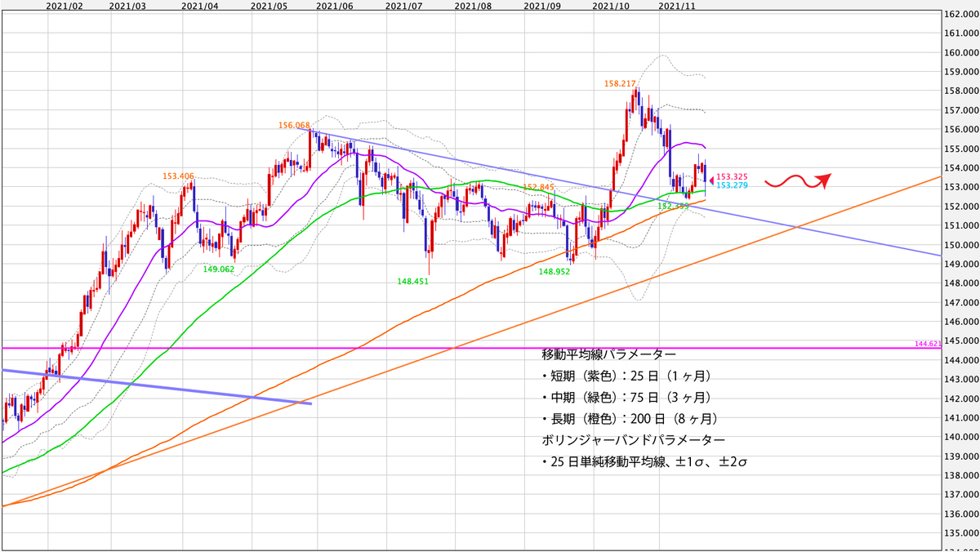
Task: Click the 移動平均線パラメーター heading text
Action: point(608,355)
